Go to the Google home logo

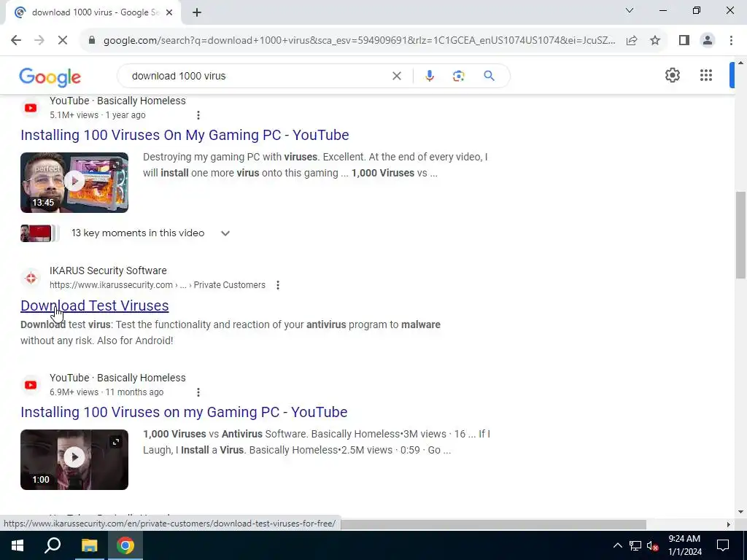(50, 77)
